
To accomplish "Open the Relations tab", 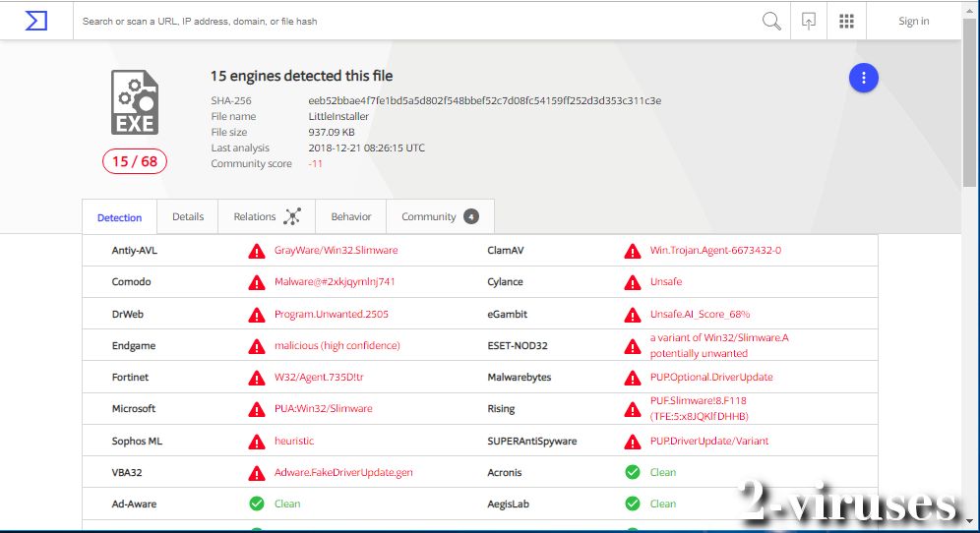I will coord(267,216).
